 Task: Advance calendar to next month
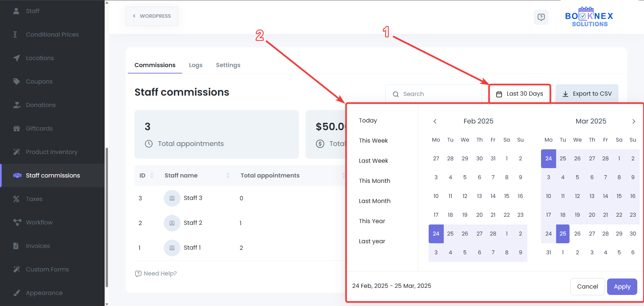pyautogui.click(x=634, y=121)
